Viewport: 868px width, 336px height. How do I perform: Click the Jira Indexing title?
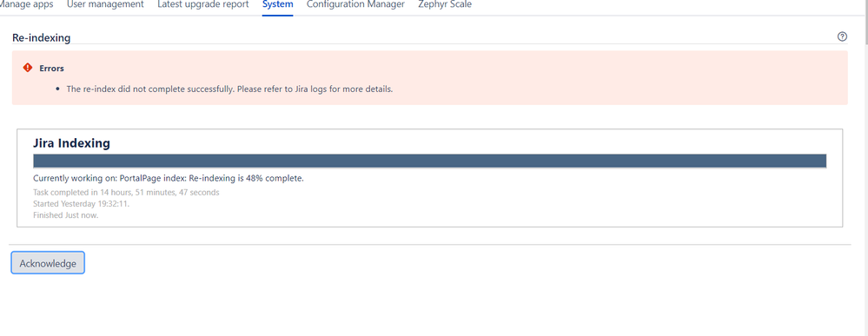(71, 142)
